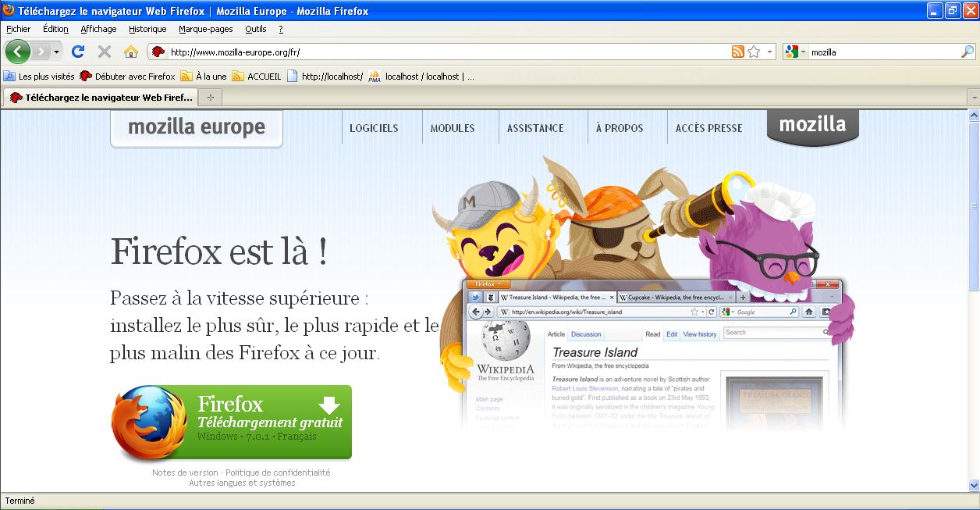This screenshot has height=510, width=980.
Task: Open the address bar history dropdown
Action: tap(770, 52)
